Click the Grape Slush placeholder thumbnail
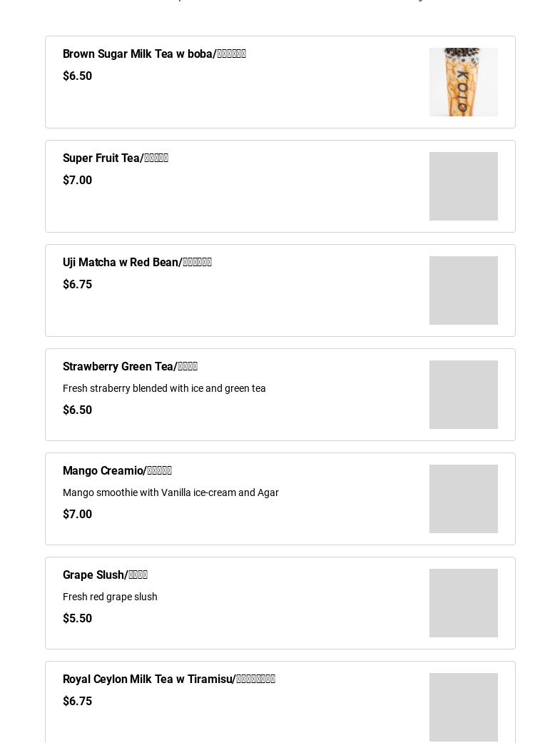560x743 pixels. click(x=463, y=603)
